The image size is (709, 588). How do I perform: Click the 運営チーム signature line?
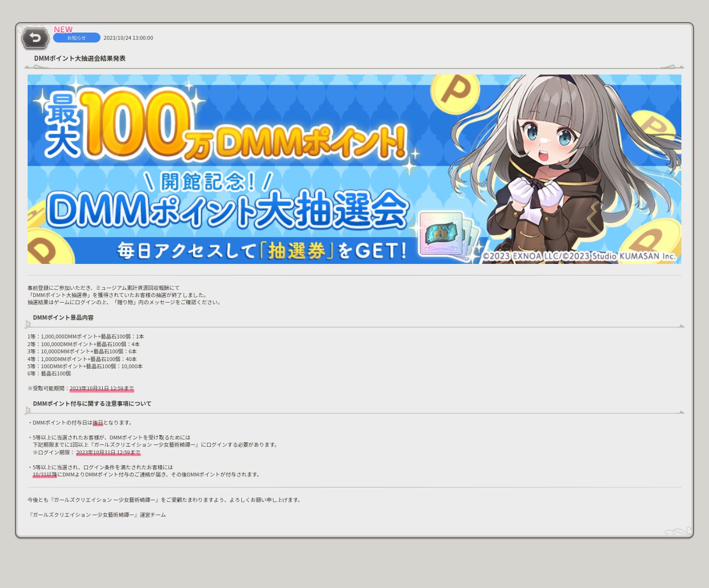coord(97,515)
